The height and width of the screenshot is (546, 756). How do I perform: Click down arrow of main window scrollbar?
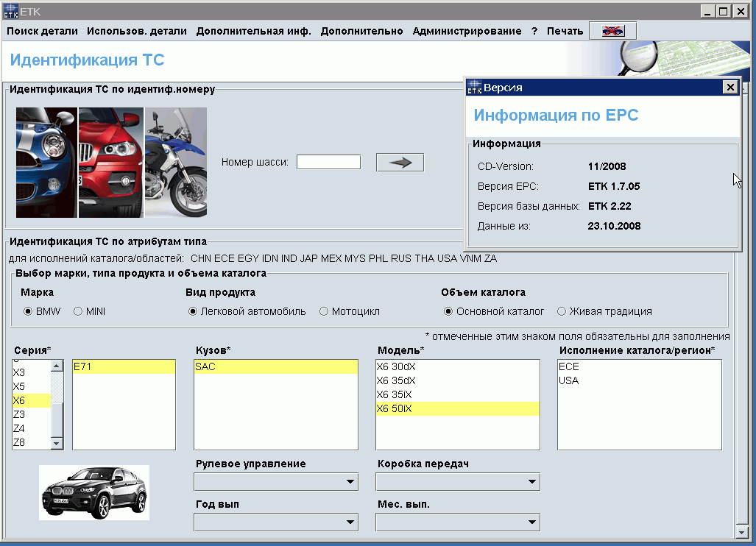click(x=742, y=531)
